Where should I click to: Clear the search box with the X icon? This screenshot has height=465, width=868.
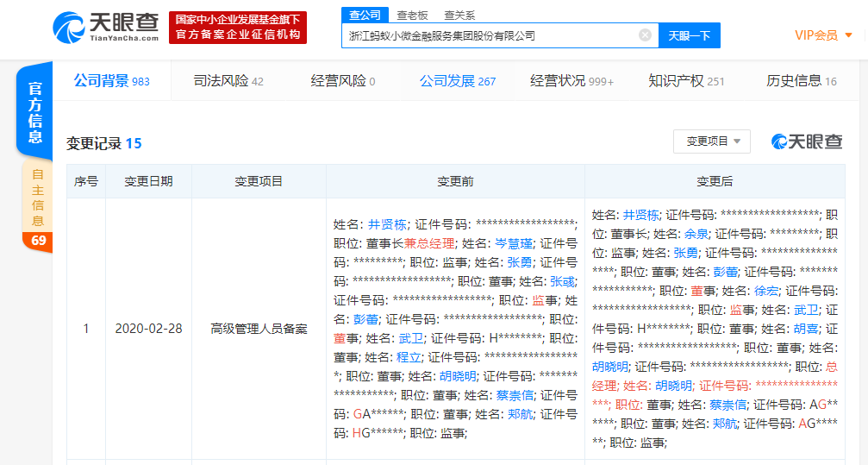[645, 35]
